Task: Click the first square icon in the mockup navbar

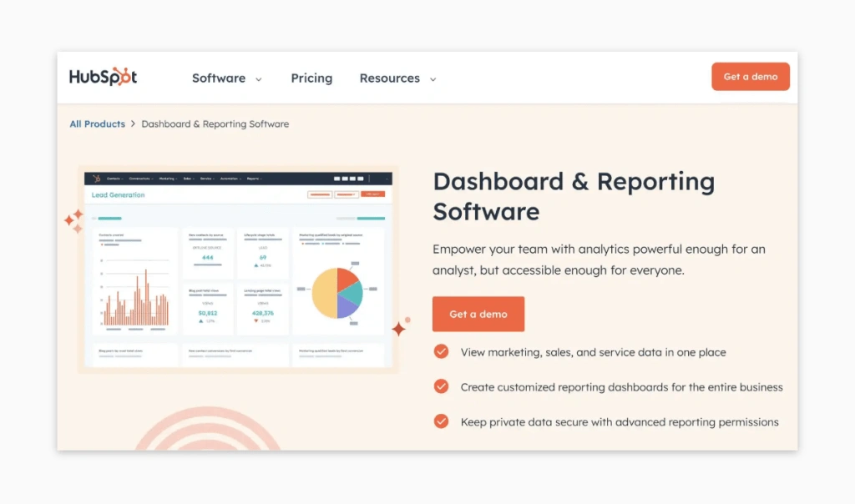Action: (x=337, y=179)
